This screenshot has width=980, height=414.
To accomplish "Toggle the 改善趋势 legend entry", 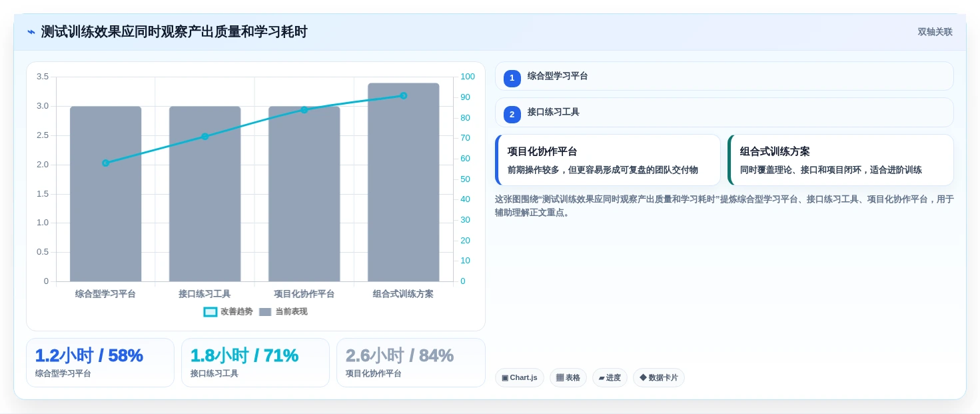I will pyautogui.click(x=228, y=311).
